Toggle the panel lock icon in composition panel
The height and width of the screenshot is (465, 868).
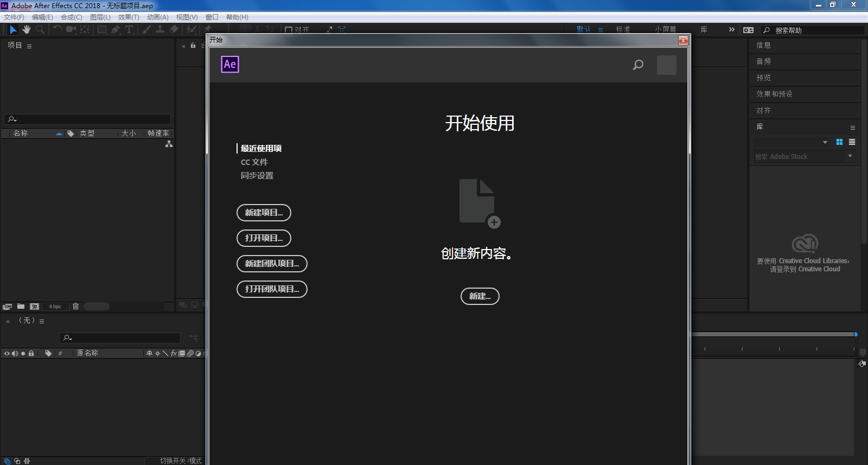click(x=193, y=46)
